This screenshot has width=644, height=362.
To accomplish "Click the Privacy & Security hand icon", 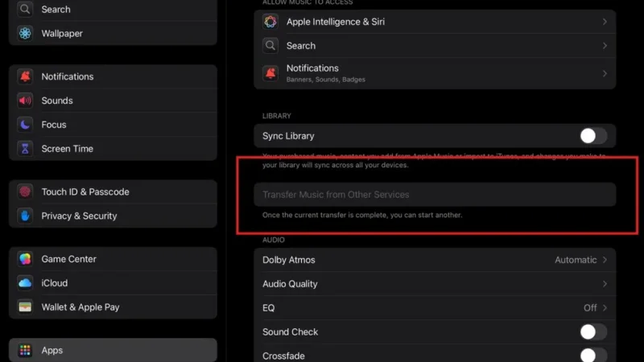I will click(25, 216).
